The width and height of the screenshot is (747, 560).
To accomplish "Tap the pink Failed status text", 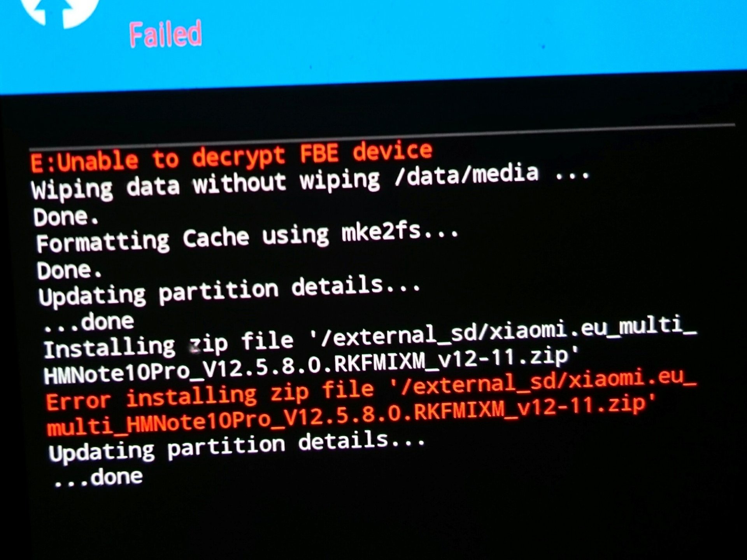I will (166, 34).
